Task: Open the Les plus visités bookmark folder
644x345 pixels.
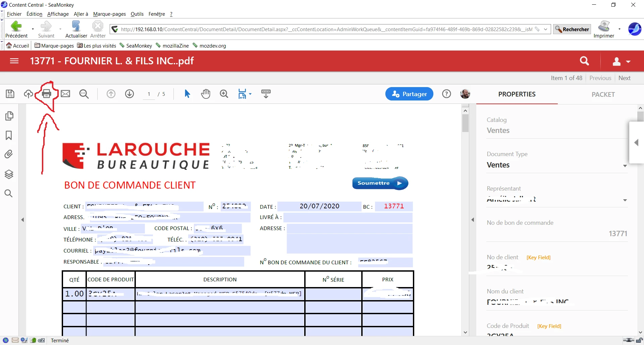Action: (97, 46)
